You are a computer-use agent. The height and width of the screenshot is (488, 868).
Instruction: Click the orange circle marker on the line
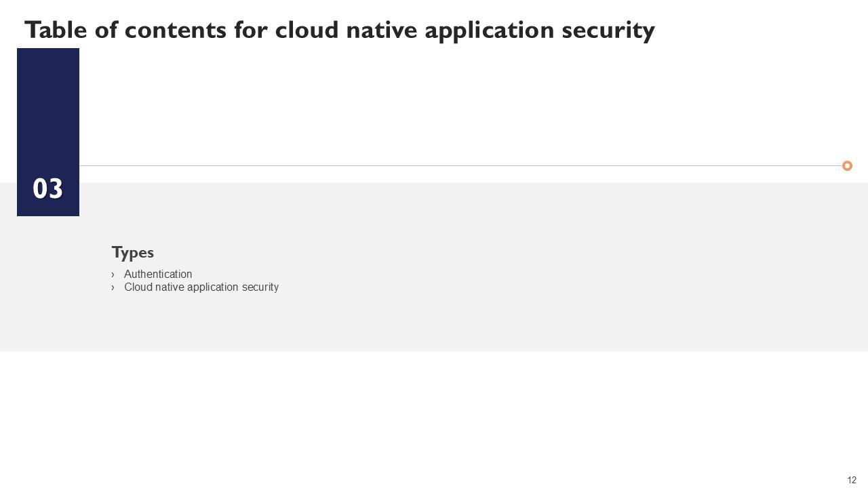coord(847,165)
